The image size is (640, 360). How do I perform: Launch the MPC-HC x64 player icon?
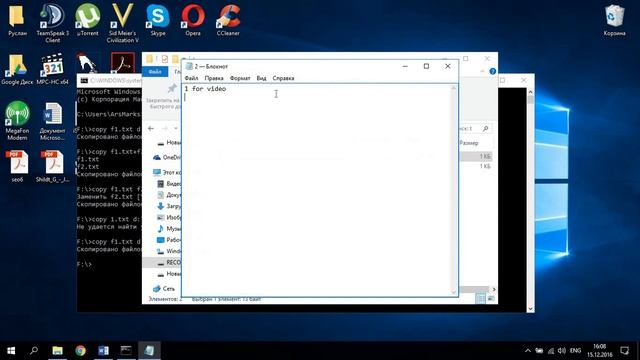(53, 69)
